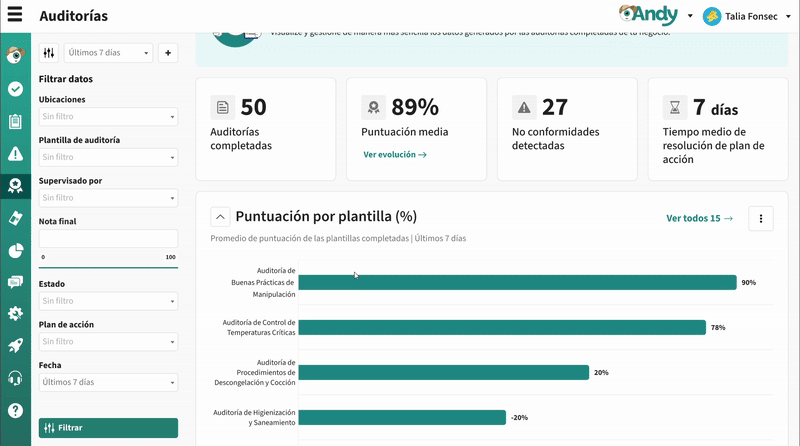The image size is (800, 446).
Task: Click the help question mark icon
Action: pos(15,410)
